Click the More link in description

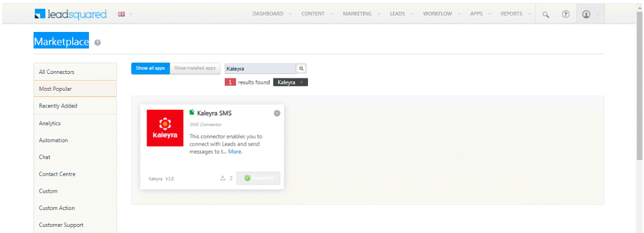(235, 151)
